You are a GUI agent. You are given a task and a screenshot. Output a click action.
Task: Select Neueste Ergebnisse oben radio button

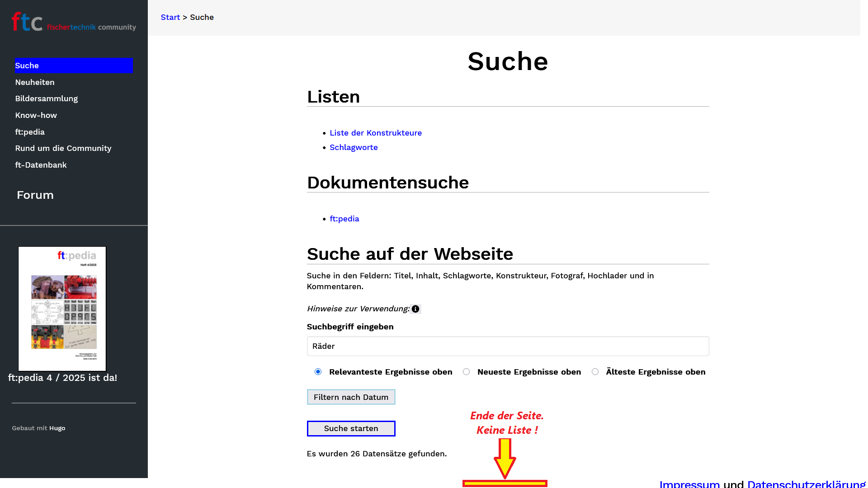pyautogui.click(x=467, y=372)
